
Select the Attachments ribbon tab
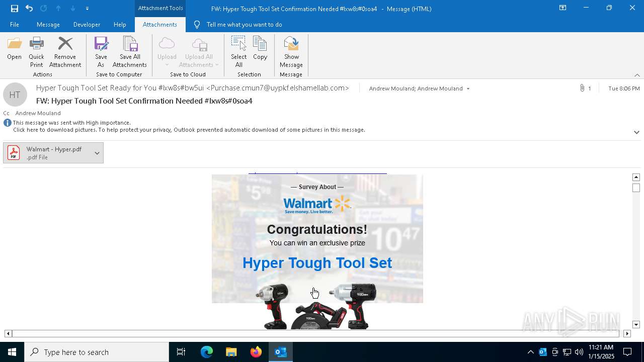[x=160, y=25]
